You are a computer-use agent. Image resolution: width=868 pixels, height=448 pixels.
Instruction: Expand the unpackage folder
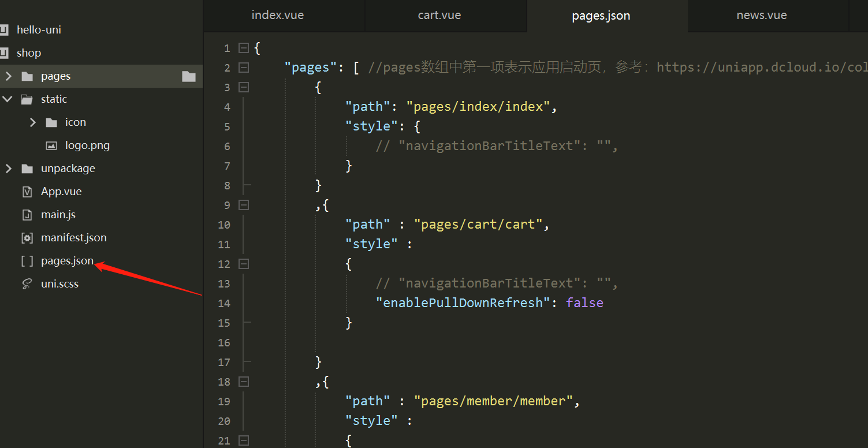[8, 168]
